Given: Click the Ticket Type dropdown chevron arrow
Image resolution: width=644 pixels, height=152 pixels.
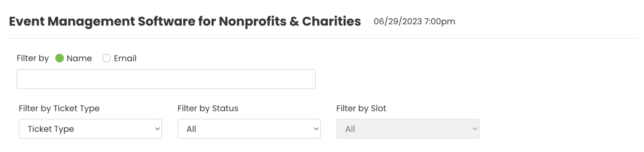Looking at the screenshot, I should (157, 129).
